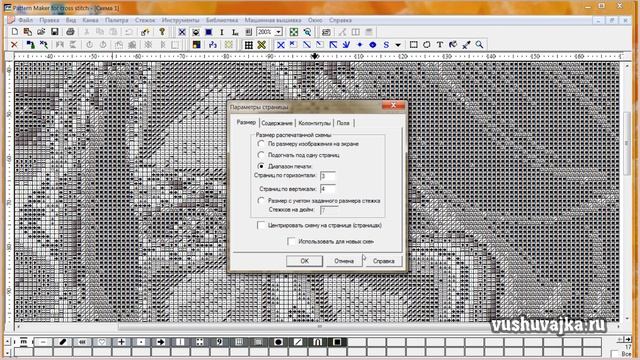This screenshot has height=360, width=640.
Task: Open the second tab of the page setup dialog
Action: click(x=277, y=123)
